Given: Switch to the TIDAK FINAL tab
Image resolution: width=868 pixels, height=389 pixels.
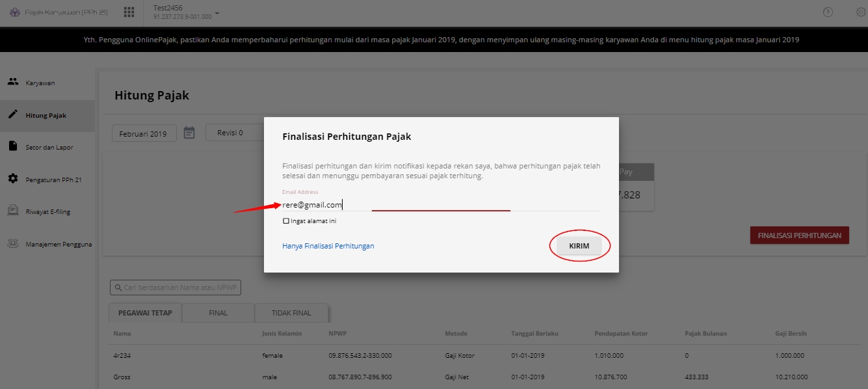Looking at the screenshot, I should pyautogui.click(x=291, y=313).
